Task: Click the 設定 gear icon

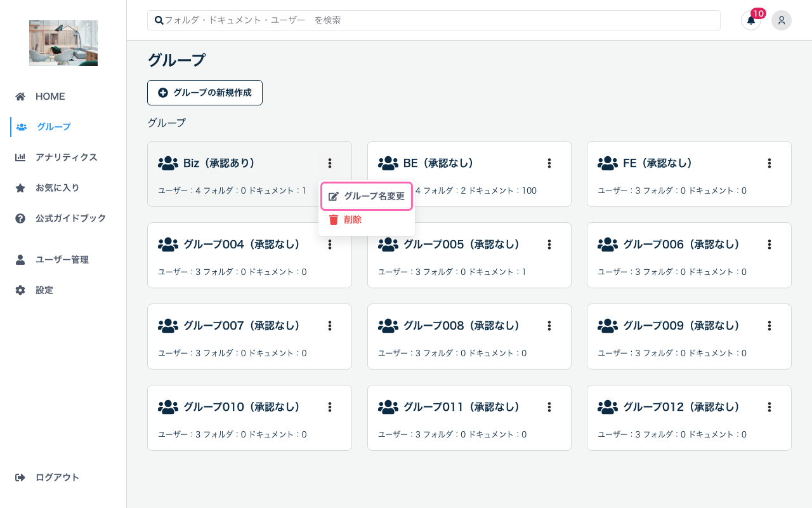Action: (20, 290)
